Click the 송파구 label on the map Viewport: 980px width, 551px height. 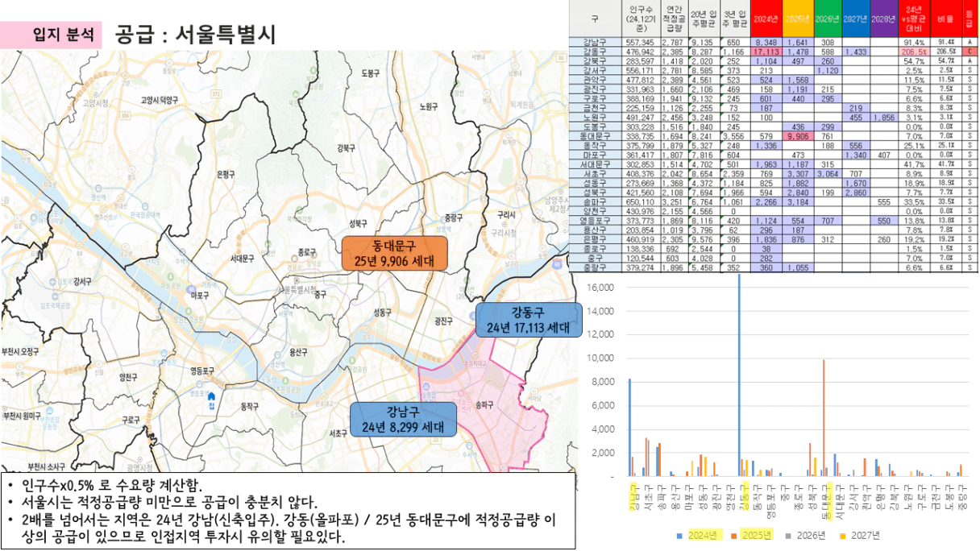485,405
